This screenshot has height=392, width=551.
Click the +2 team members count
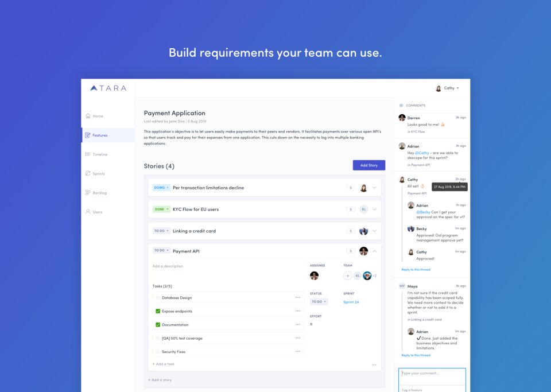click(375, 275)
